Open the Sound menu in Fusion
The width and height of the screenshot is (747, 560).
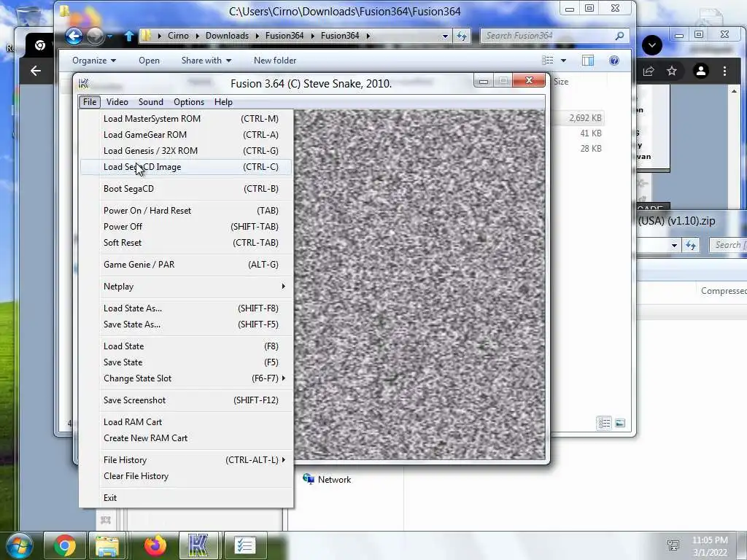click(150, 102)
